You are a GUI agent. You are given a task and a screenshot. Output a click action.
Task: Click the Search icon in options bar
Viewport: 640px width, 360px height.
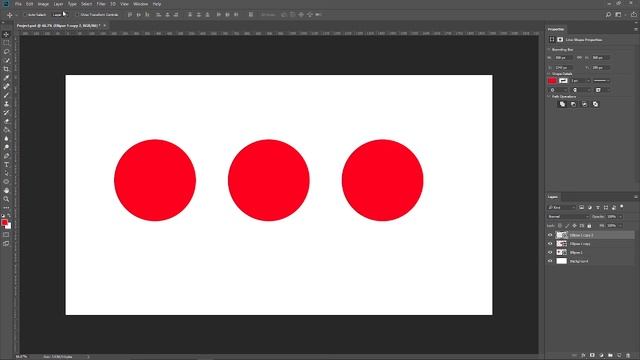[608, 15]
